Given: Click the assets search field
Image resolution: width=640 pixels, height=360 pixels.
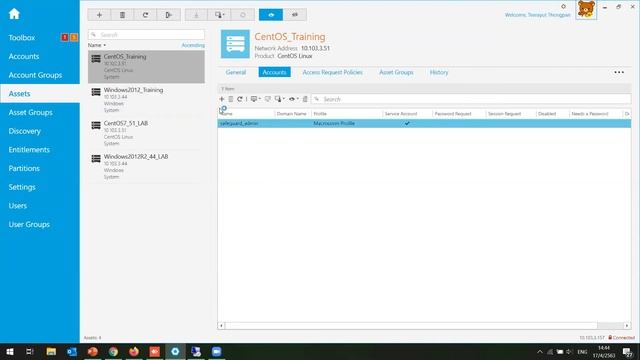Looking at the screenshot, I should click(x=146, y=35).
